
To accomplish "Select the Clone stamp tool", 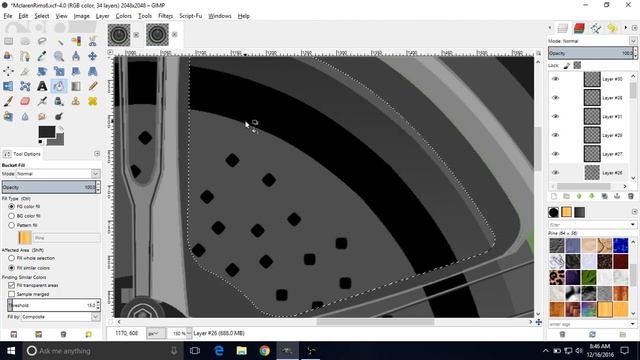I will 76,101.
